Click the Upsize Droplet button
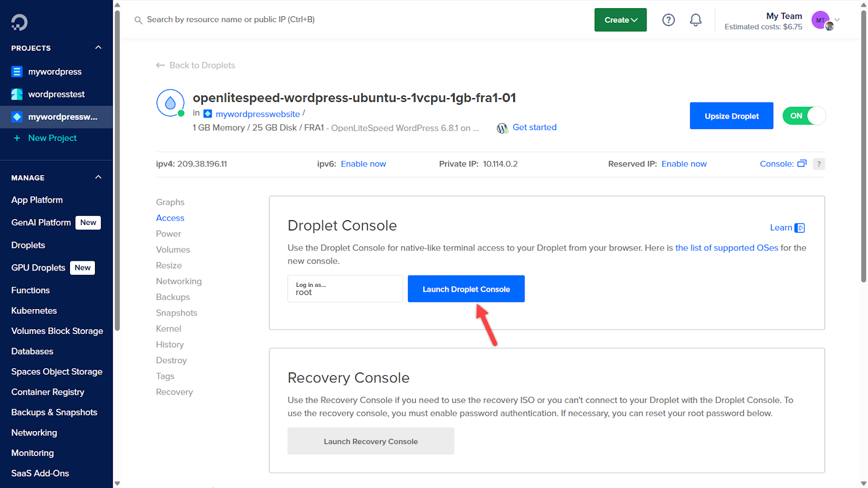This screenshot has width=868, height=488. 731,116
